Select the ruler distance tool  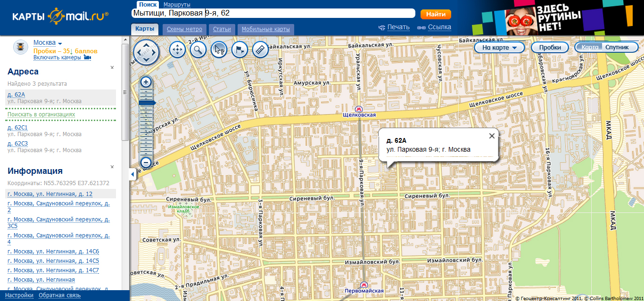[260, 49]
